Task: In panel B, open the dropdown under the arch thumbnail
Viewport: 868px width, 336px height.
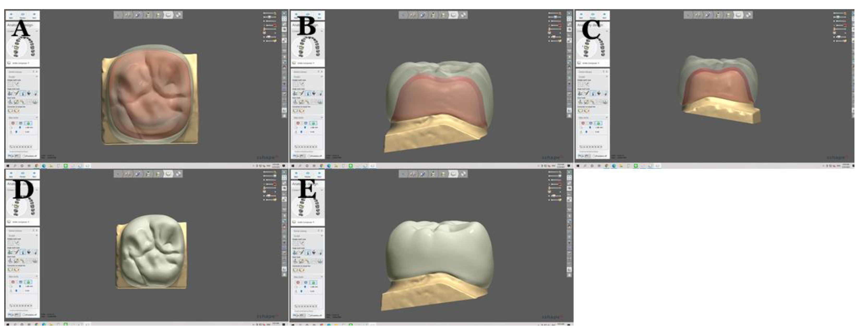Action: click(x=307, y=63)
